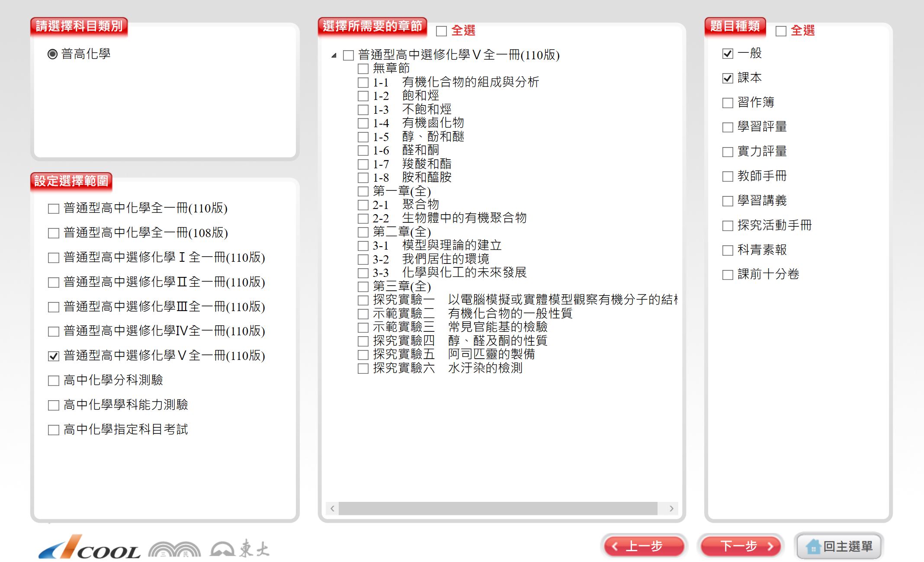
Task: Select 探究實驗五 阿司匹靈的製備
Action: point(363,355)
